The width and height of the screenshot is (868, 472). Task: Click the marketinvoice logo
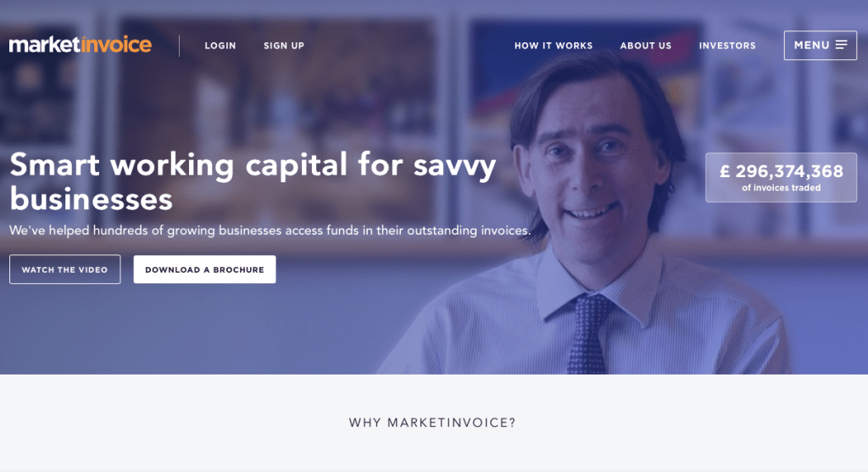coord(81,45)
